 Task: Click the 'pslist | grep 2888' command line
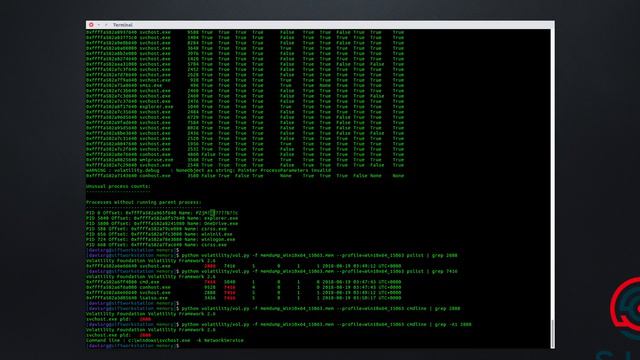[272, 256]
